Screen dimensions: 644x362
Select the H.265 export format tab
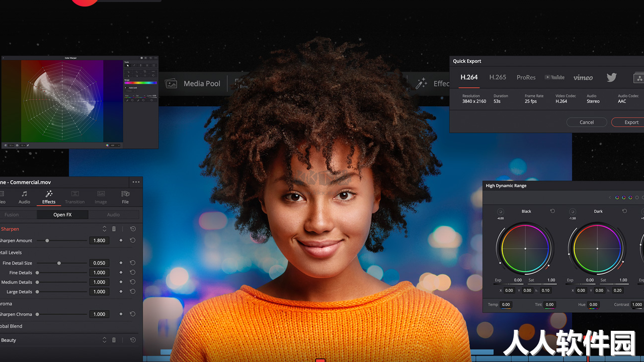498,77
